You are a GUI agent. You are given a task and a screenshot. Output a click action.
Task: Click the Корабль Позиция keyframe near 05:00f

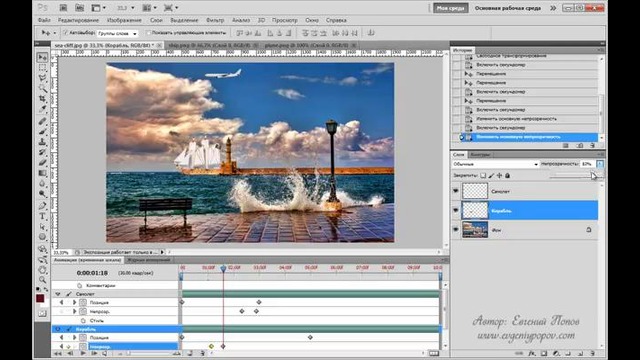310,338
